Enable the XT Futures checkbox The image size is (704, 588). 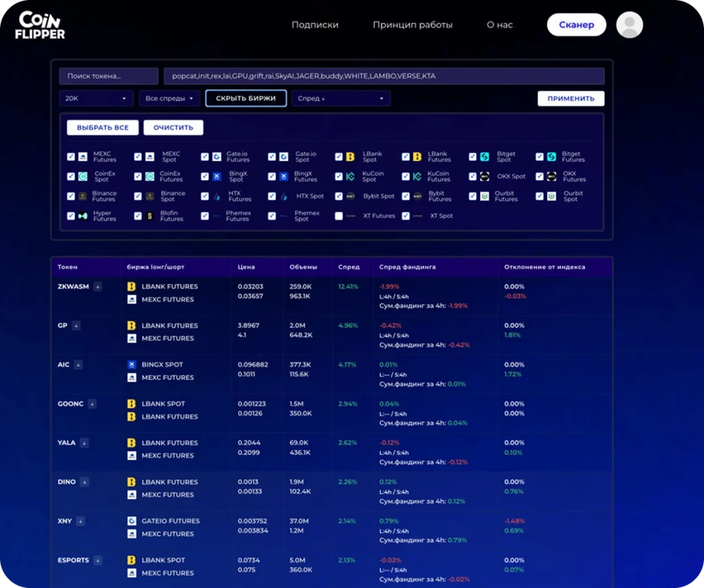(338, 216)
